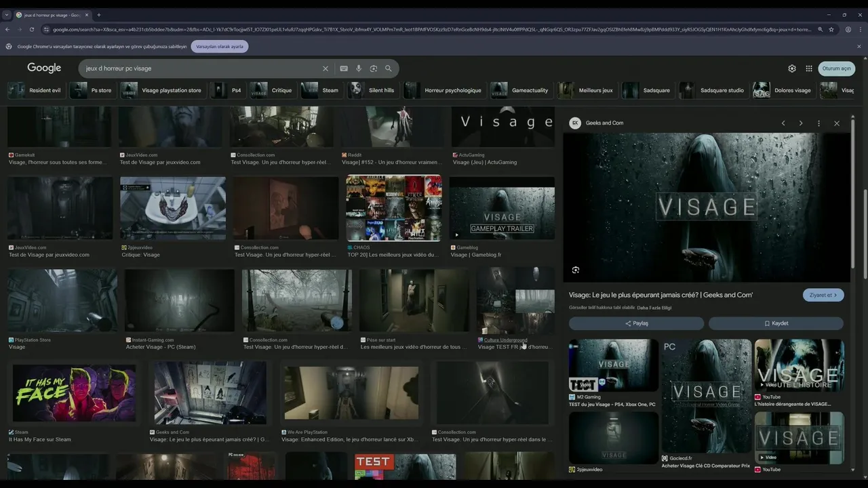
Task: Click the Oturum açın sign-in button
Action: 836,68
